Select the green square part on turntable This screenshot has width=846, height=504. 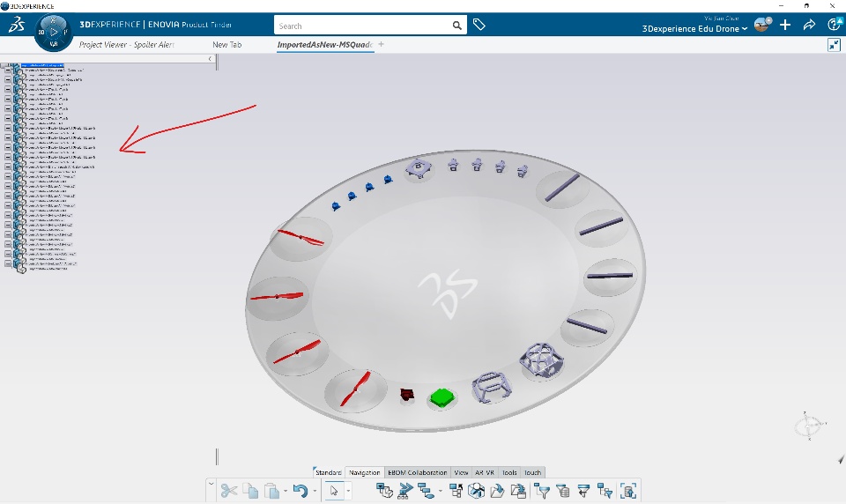pos(442,398)
